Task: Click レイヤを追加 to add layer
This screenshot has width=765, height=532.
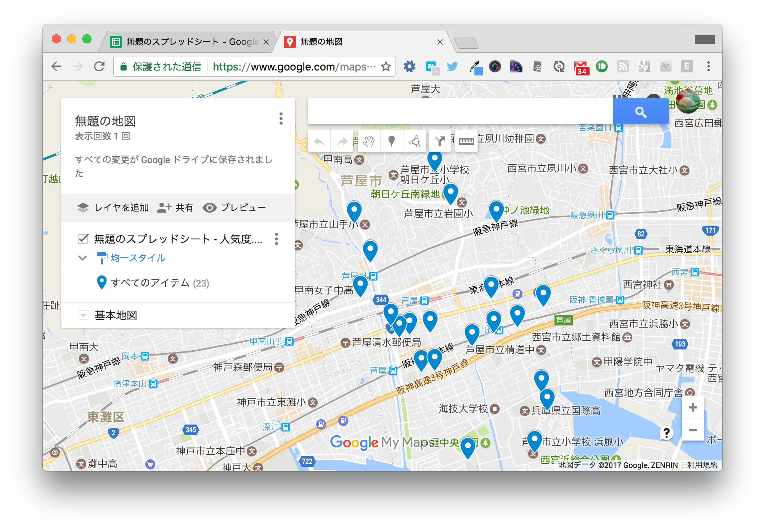Action: (x=113, y=208)
